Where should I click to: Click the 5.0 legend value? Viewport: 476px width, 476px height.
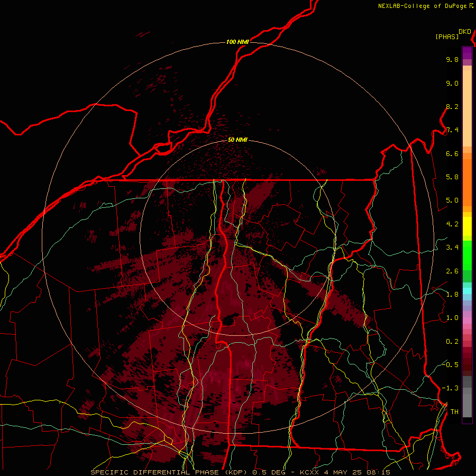[452, 200]
